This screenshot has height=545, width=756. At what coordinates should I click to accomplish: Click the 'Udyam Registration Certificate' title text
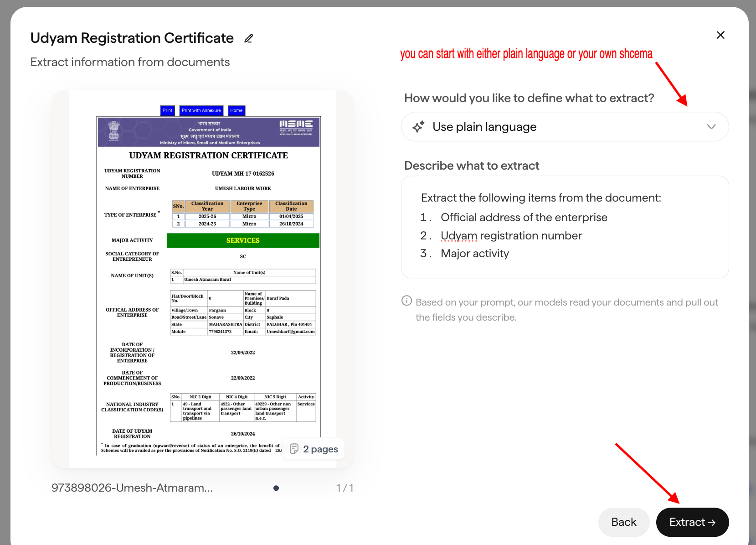click(132, 38)
